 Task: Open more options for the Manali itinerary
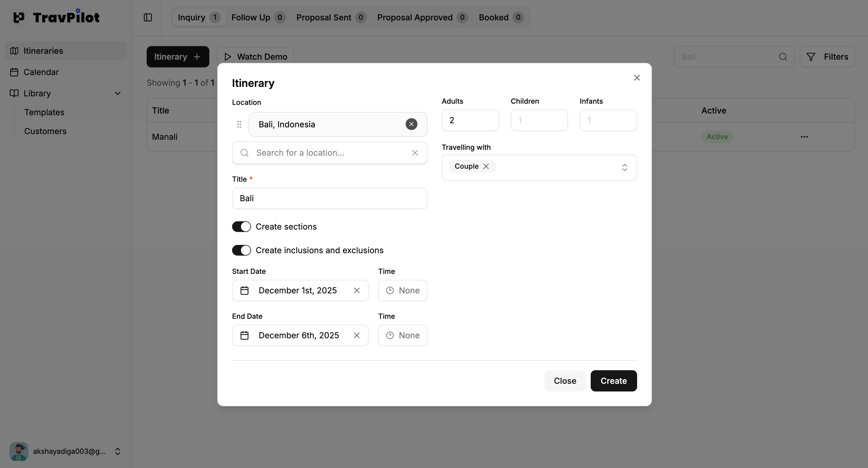[x=805, y=137]
